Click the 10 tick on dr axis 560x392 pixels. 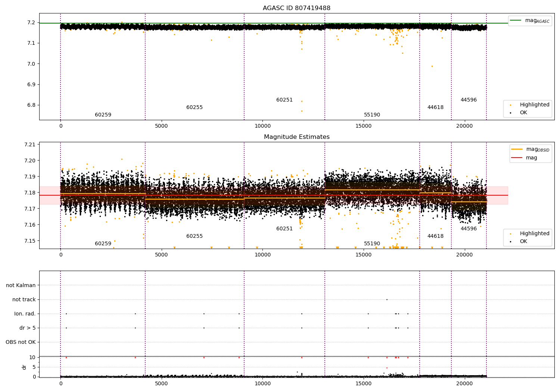click(x=32, y=357)
